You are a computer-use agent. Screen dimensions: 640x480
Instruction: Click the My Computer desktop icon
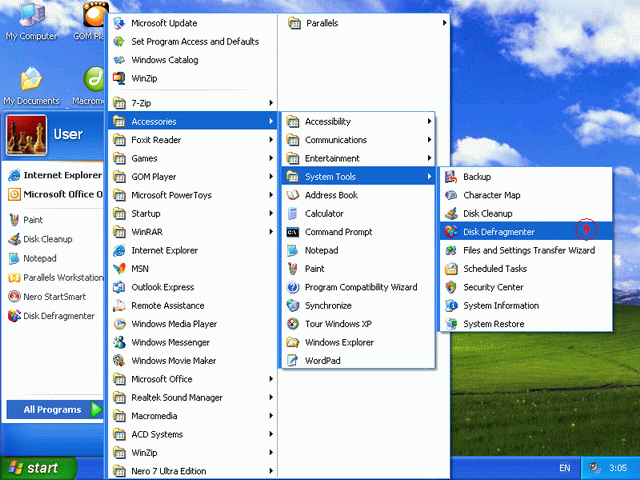click(x=31, y=21)
